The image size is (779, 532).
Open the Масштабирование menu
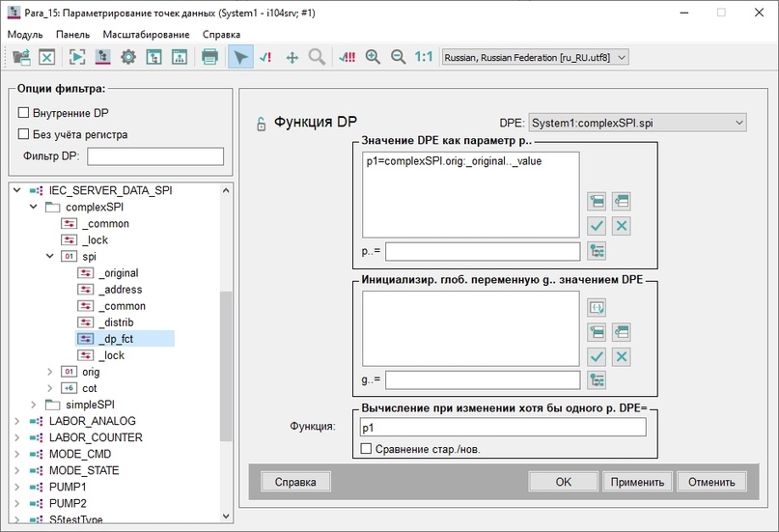pyautogui.click(x=146, y=34)
